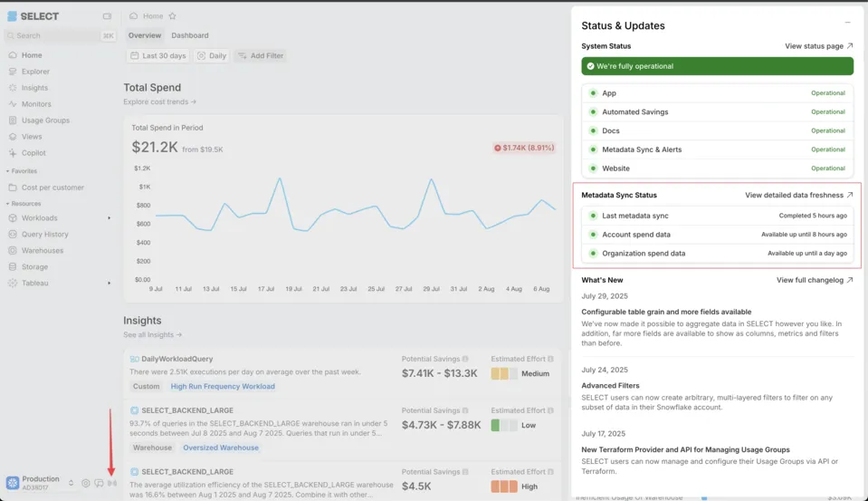Screen dimensions: 868x501
Task: Open settings gear icon near Production account
Action: (86, 483)
